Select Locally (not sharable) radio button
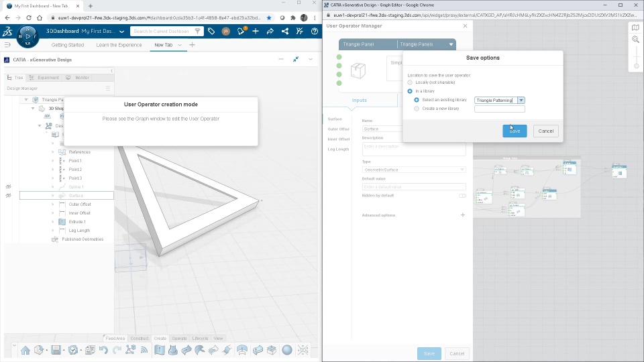This screenshot has height=362, width=644. 410,82
